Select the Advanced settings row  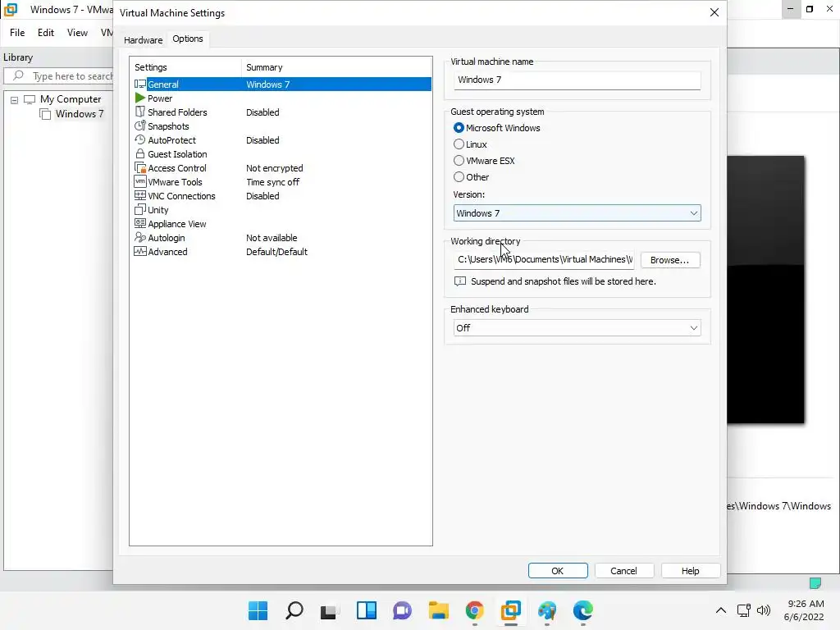tap(282, 251)
